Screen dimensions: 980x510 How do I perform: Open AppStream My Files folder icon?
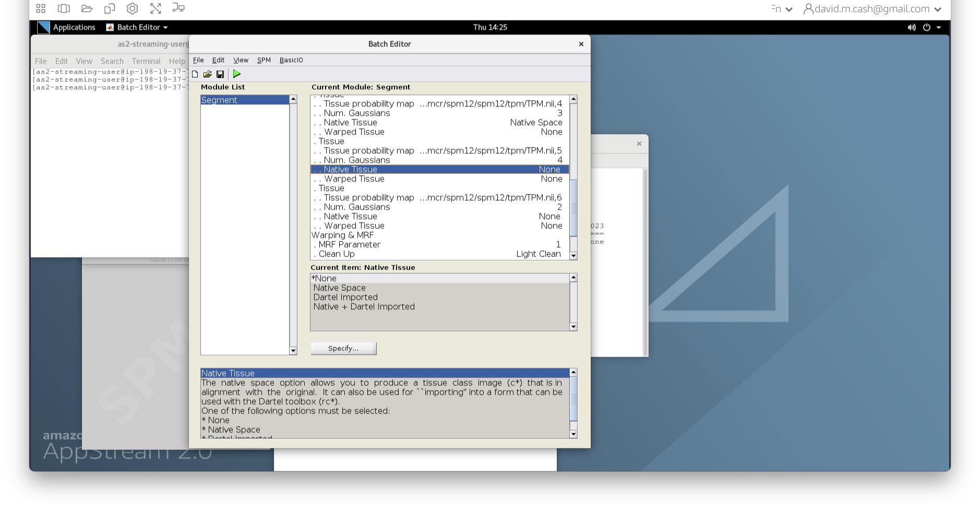[87, 8]
